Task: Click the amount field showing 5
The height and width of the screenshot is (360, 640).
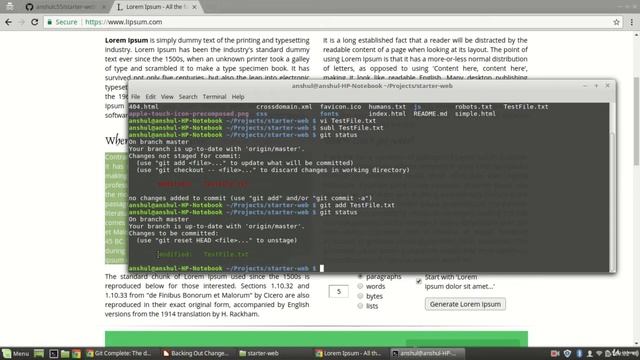Action: (338, 291)
